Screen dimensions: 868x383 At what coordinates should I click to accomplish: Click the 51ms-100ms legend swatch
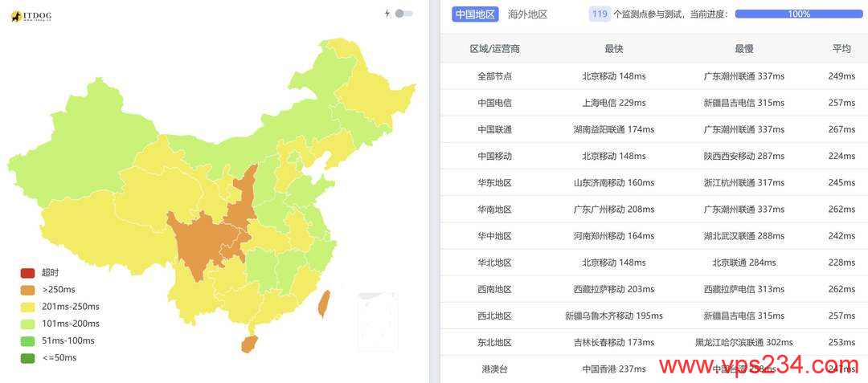tap(27, 341)
